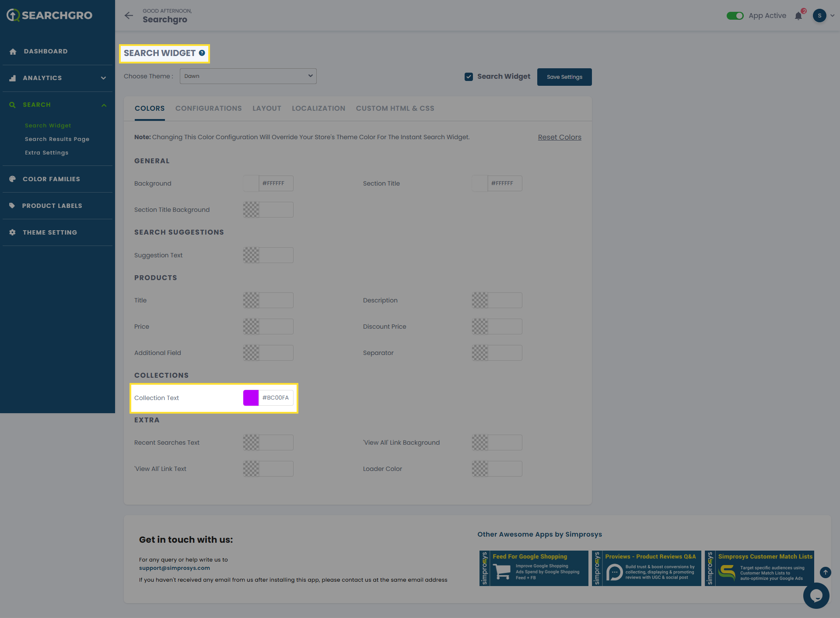Image resolution: width=840 pixels, height=618 pixels.
Task: Click the Search Widget help icon
Action: tap(202, 53)
